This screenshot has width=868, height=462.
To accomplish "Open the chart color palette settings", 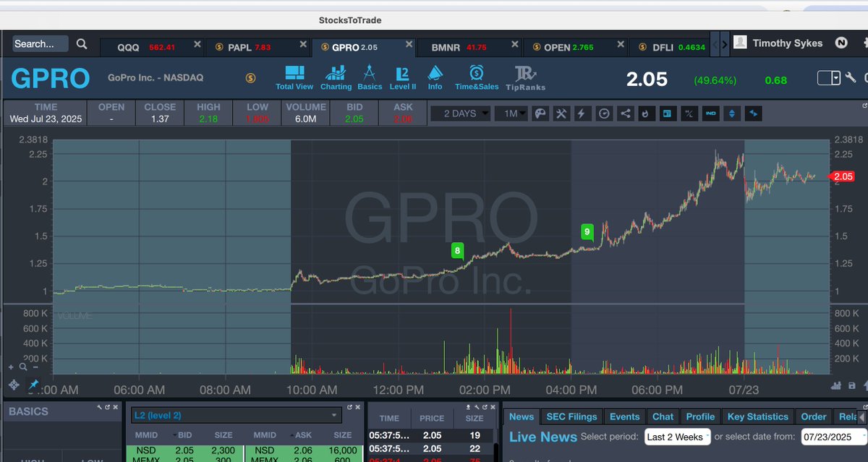I will click(540, 114).
